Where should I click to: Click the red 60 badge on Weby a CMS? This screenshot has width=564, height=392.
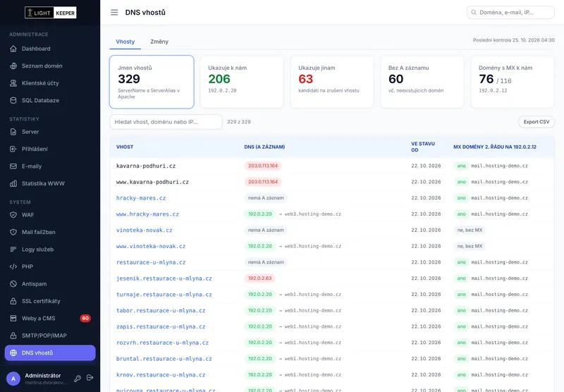point(85,318)
